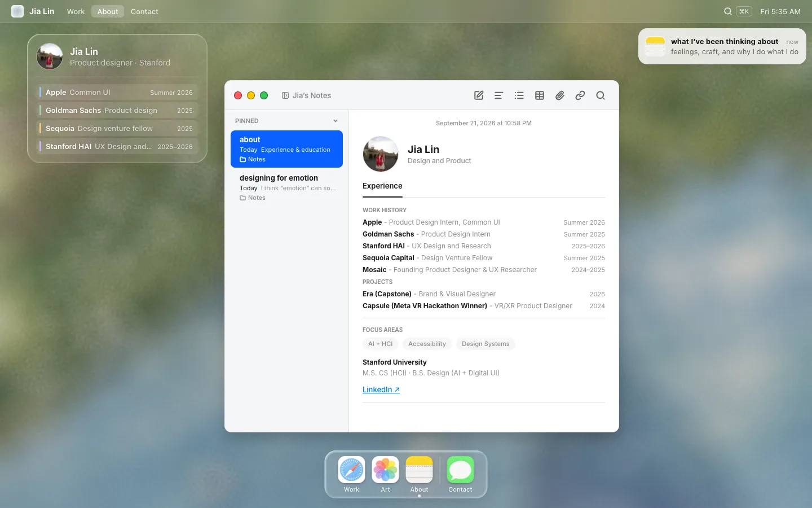Click the Sequoia Capital Design Venture Fellow entry
The image size is (812, 508).
484,258
